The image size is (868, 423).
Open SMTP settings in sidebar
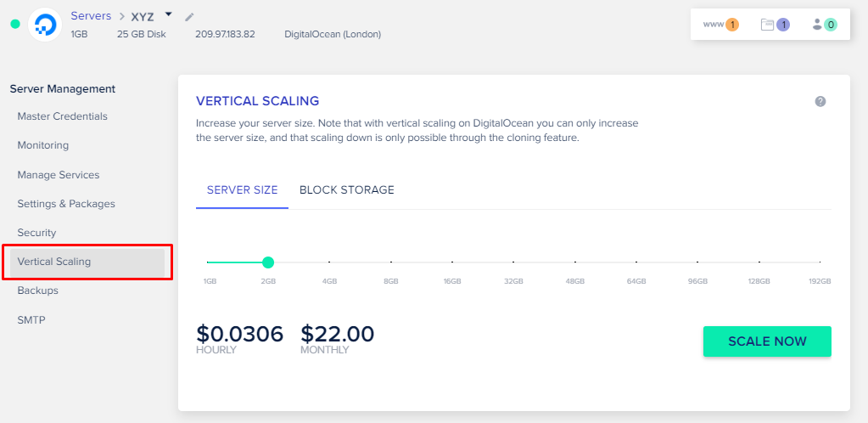click(31, 320)
